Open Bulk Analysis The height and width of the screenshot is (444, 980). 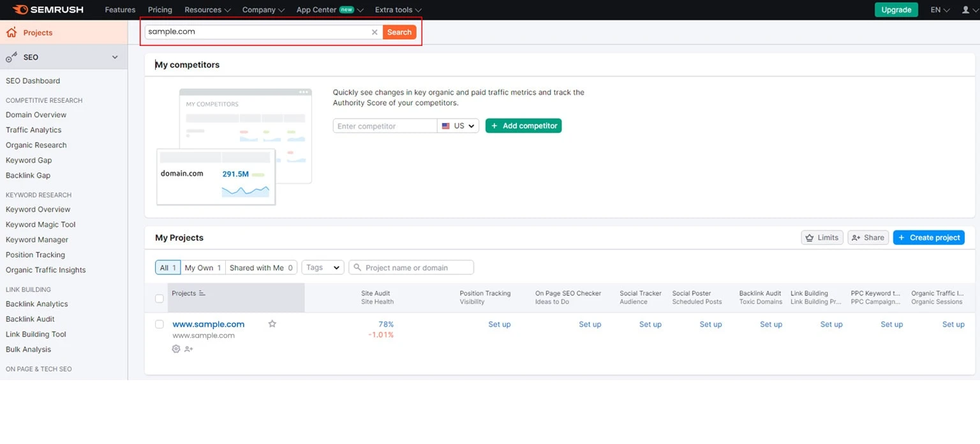pos(29,350)
